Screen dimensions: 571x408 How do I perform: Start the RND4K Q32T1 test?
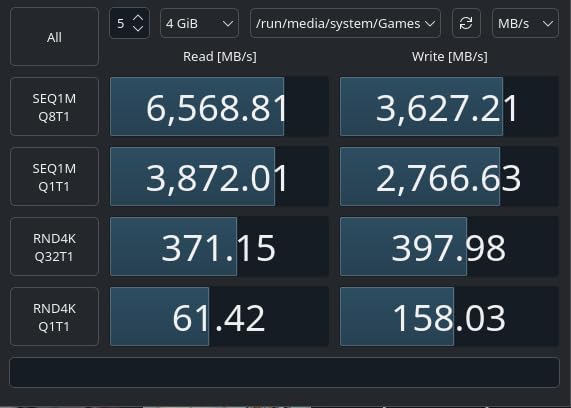[54, 247]
